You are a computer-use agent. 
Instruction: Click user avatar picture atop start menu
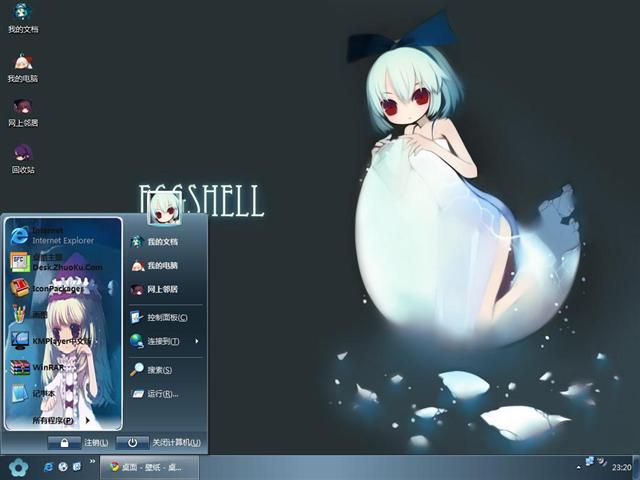[x=164, y=209]
